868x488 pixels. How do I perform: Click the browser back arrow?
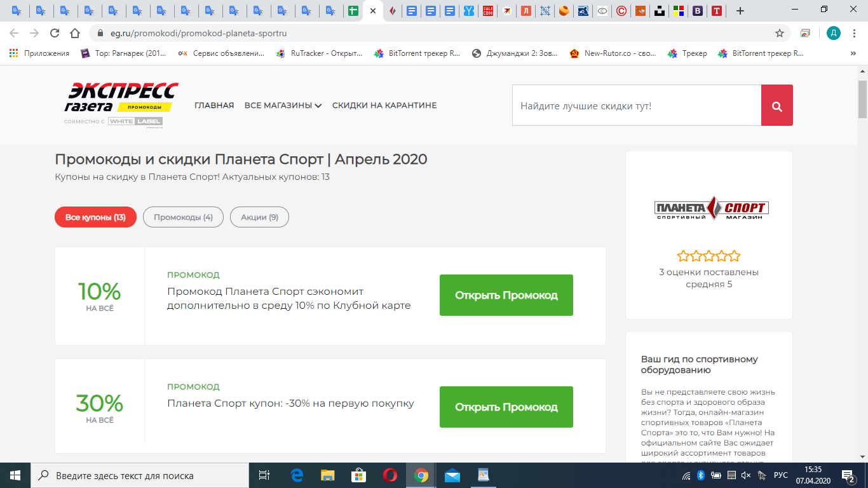click(14, 33)
